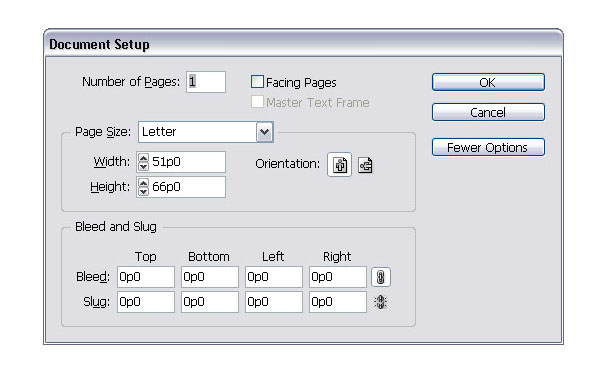This screenshot has width=600, height=379.
Task: Dismiss the dialog with Cancel
Action: 488,112
